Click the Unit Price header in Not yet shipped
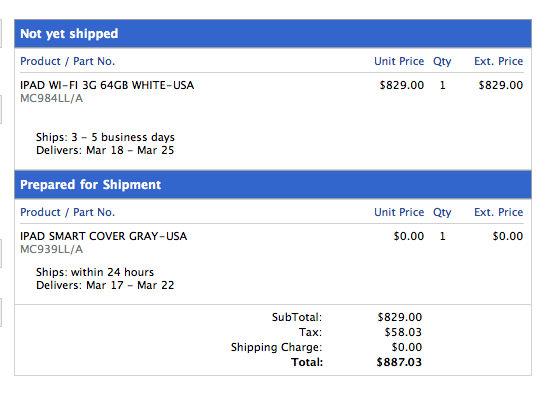Viewport: 547px width, 399px height. tap(399, 61)
